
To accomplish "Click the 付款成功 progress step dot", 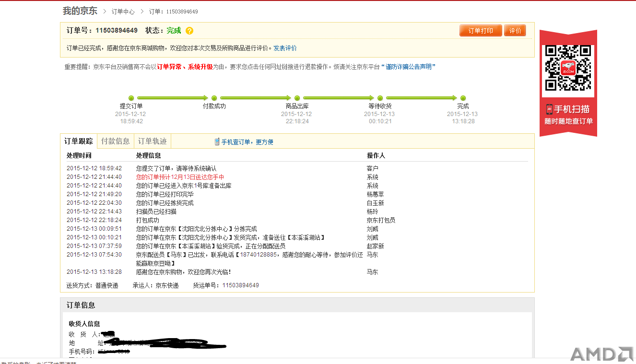I will click(x=214, y=98).
